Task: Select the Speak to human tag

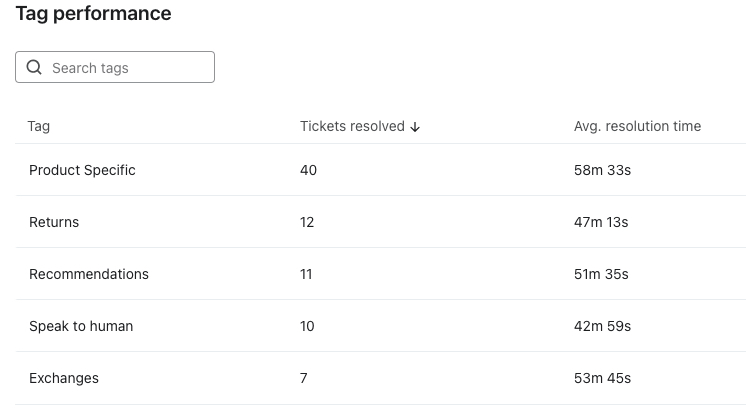Action: tap(81, 326)
